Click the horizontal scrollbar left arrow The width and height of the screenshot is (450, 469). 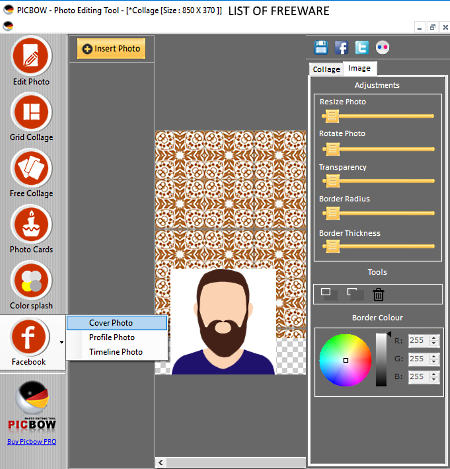pyautogui.click(x=161, y=462)
